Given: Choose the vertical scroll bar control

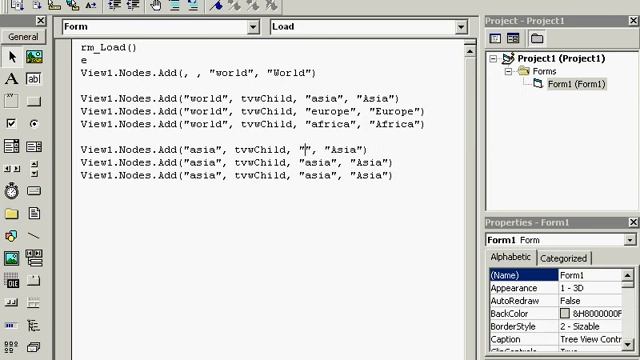Looking at the screenshot, I should coord(34,169).
